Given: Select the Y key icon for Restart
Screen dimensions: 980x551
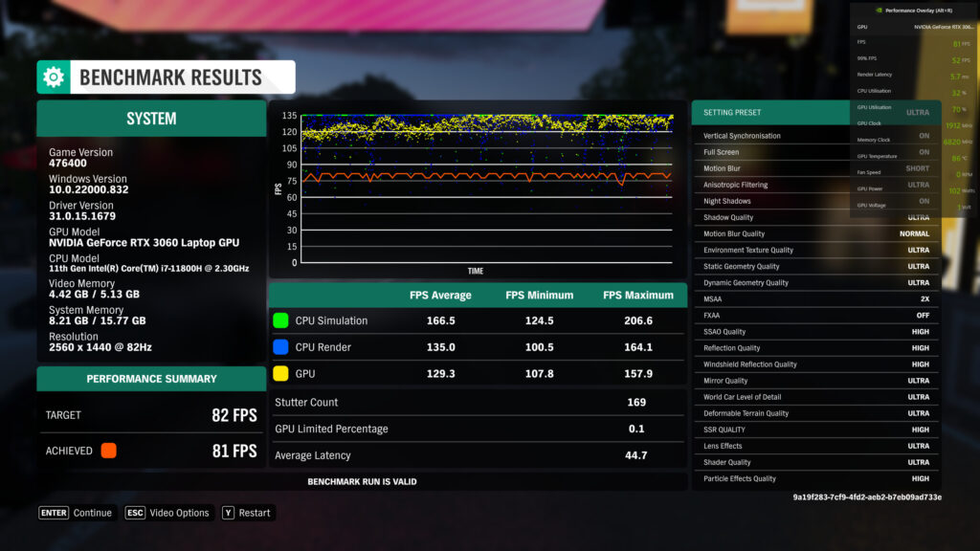Looking at the screenshot, I should click(x=228, y=513).
